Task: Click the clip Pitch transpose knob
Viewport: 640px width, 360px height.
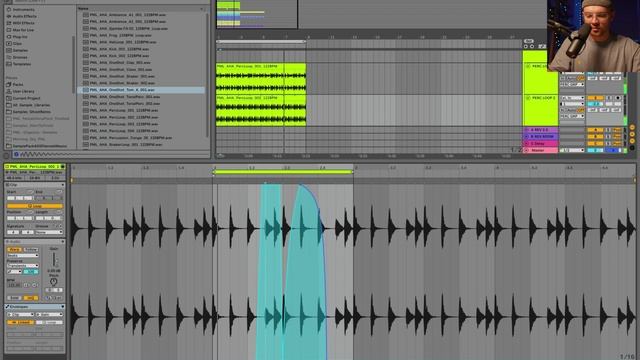Action: (53, 282)
